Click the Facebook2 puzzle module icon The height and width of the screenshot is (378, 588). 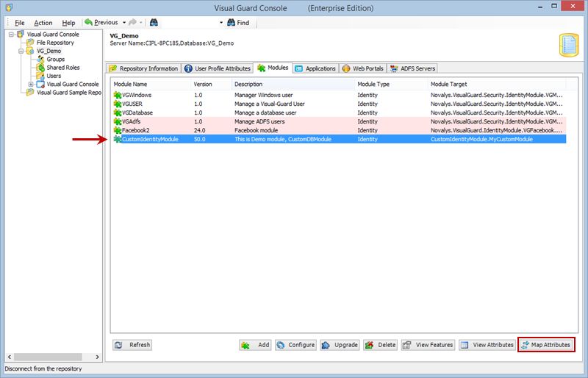coord(118,130)
